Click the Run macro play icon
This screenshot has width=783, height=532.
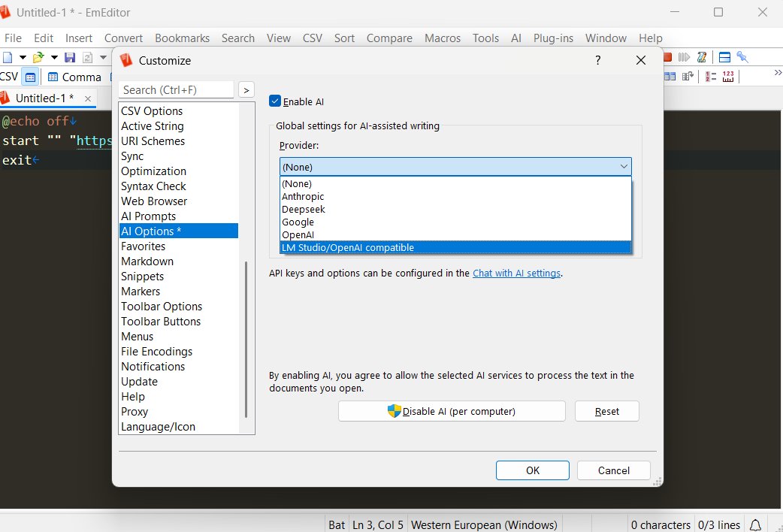coord(684,57)
